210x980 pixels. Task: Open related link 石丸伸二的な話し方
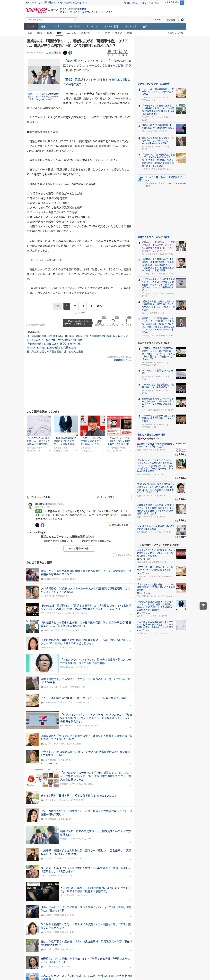click(x=55, y=351)
